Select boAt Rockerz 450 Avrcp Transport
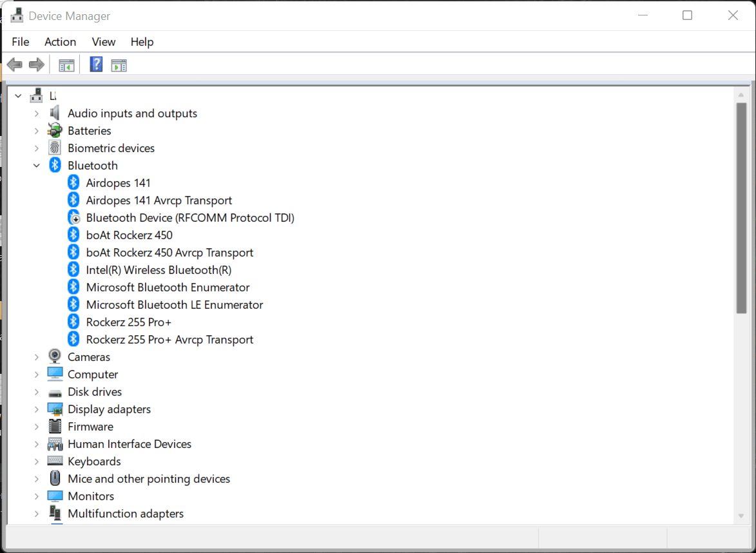Viewport: 756px width, 553px height. [x=170, y=252]
